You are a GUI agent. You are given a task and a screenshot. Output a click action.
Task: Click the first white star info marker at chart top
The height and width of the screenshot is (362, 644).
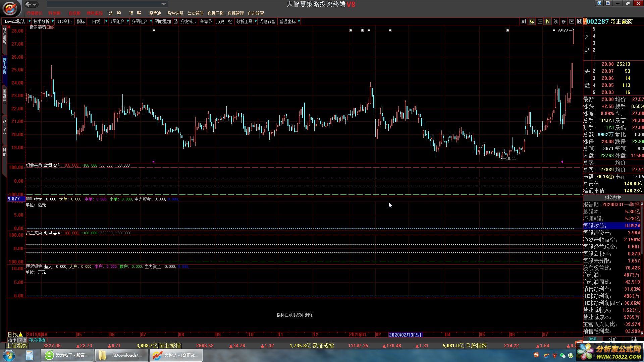[154, 31]
